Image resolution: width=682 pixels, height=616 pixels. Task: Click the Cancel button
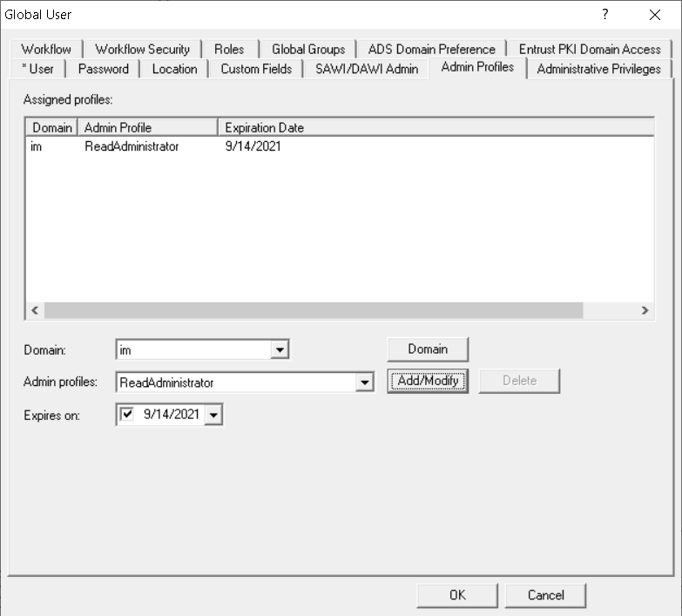point(545,595)
